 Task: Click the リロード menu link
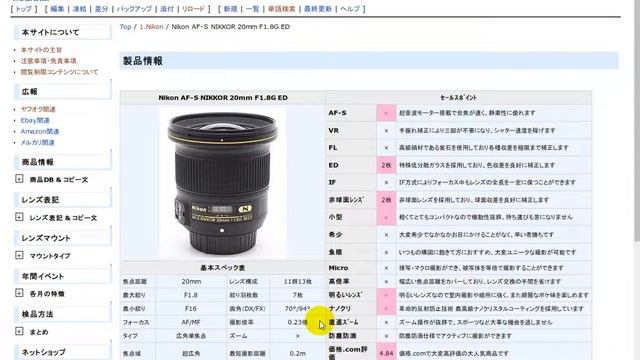pyautogui.click(x=193, y=9)
